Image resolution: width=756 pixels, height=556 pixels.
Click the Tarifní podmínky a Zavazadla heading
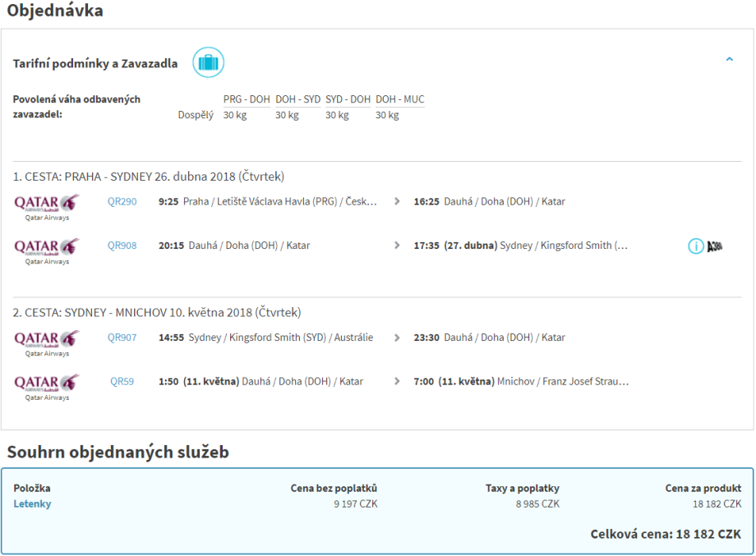(x=95, y=63)
